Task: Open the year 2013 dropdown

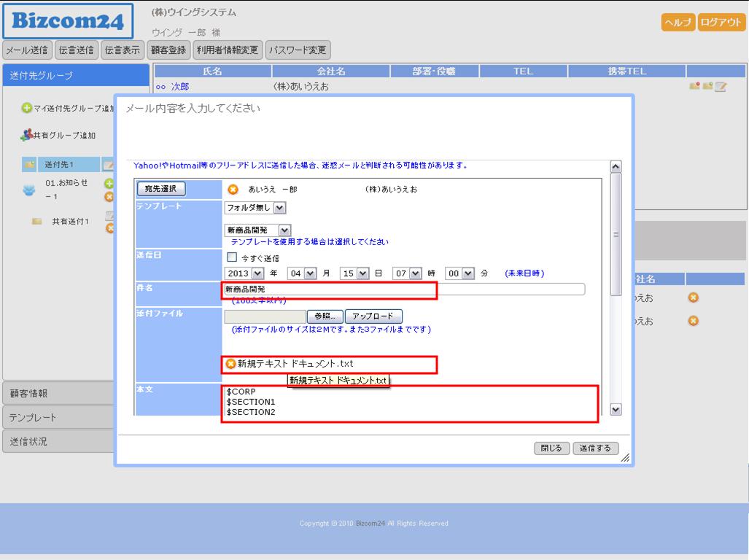Action: [x=257, y=273]
